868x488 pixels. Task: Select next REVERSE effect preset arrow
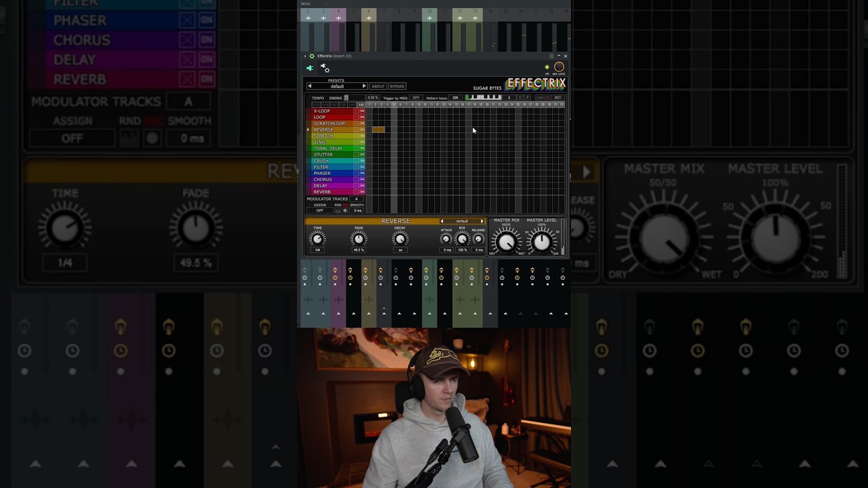click(x=482, y=221)
